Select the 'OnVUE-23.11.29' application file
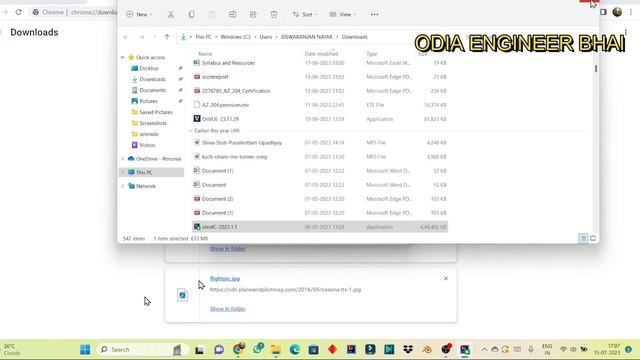Image resolution: width=640 pixels, height=360 pixels. click(x=320, y=119)
